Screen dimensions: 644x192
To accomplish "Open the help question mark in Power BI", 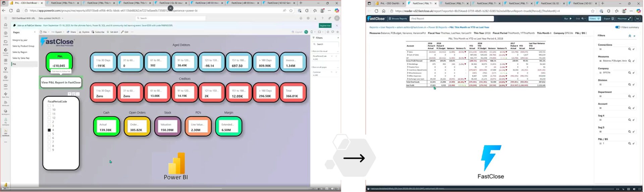I will tap(322, 18).
